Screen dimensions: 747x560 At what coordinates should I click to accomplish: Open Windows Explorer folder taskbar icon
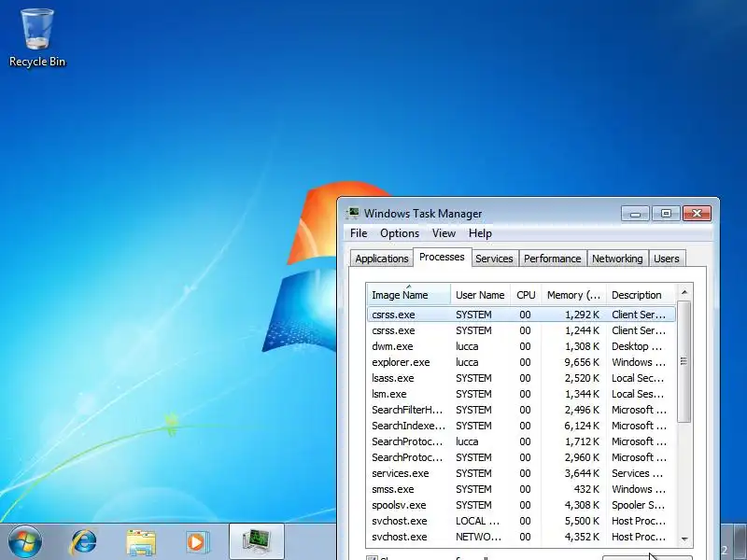coord(141,542)
